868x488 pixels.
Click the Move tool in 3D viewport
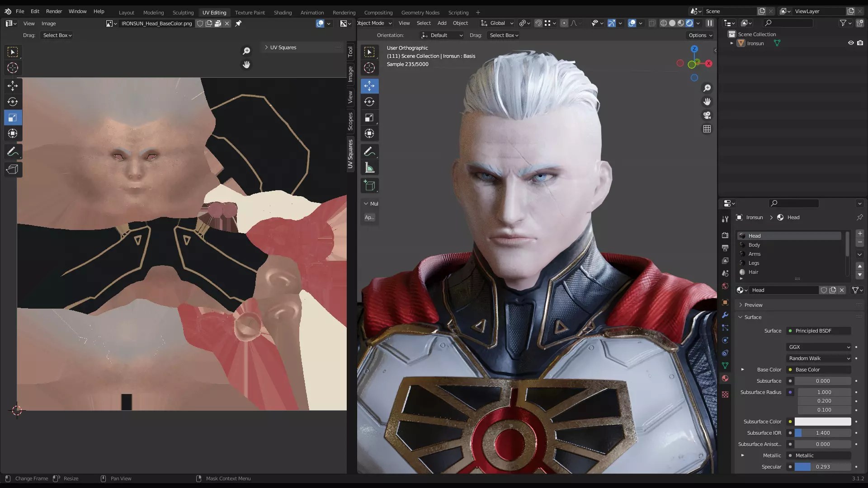tap(369, 86)
